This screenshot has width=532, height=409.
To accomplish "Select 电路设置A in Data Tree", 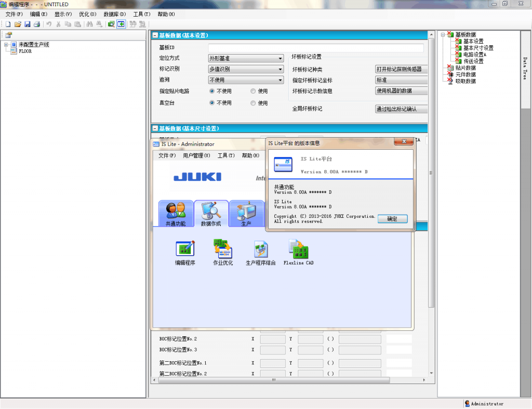I will (x=475, y=54).
